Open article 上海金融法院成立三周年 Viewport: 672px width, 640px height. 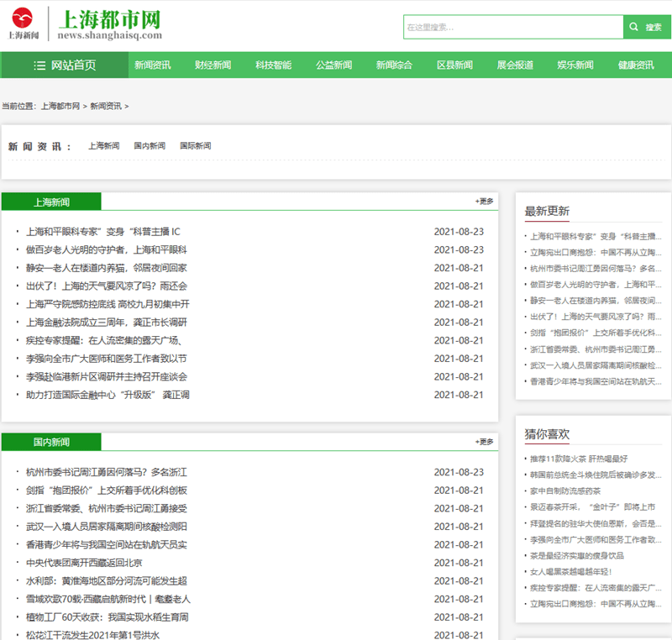pos(107,323)
